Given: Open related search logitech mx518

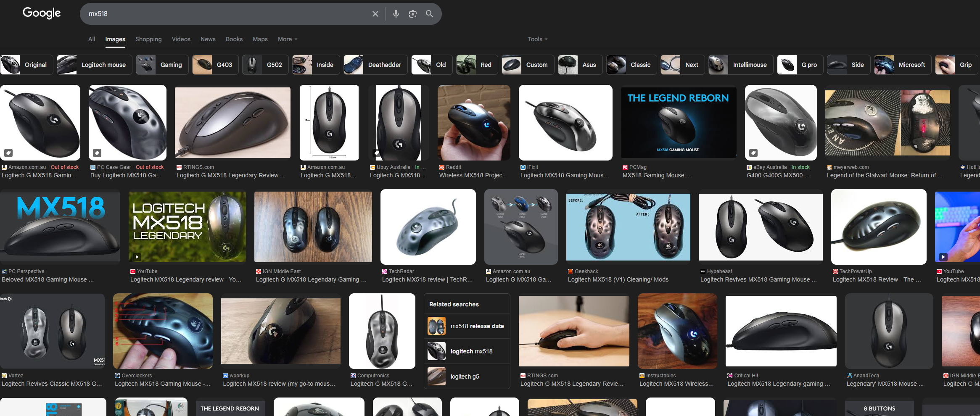Looking at the screenshot, I should [x=467, y=351].
